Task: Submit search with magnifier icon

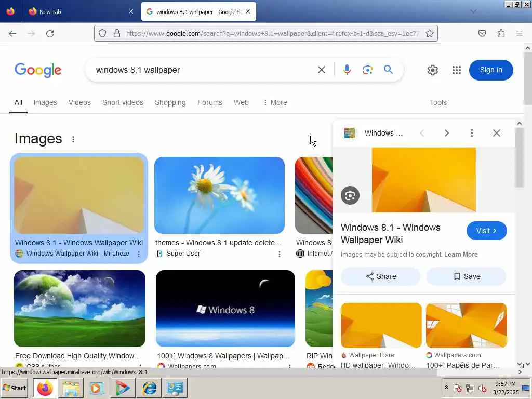Action: point(389,70)
